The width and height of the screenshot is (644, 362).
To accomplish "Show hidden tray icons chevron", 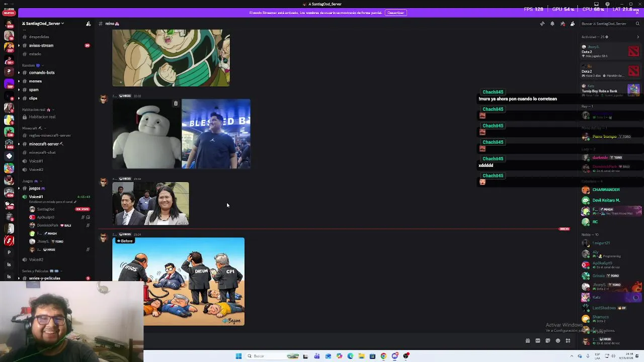I will [x=572, y=356].
